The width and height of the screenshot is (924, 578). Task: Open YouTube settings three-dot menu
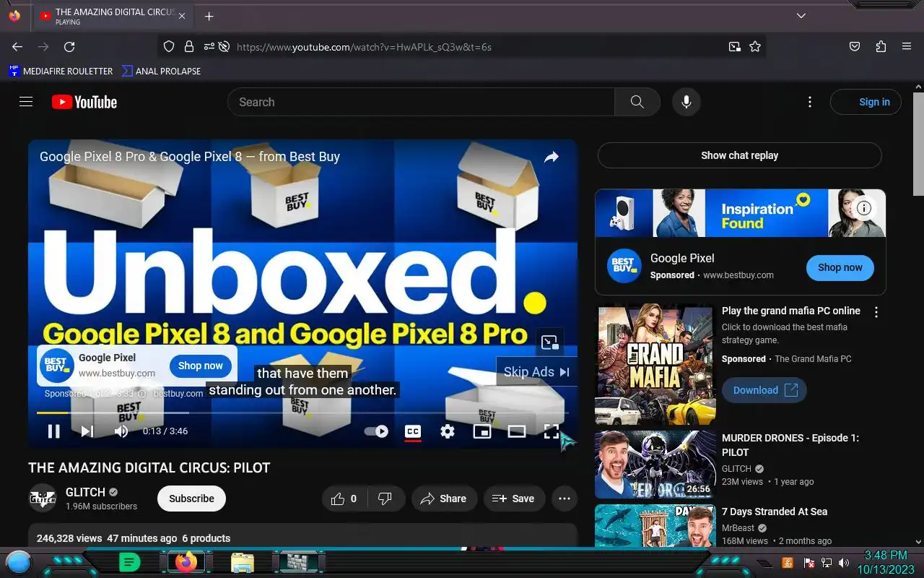click(x=810, y=102)
